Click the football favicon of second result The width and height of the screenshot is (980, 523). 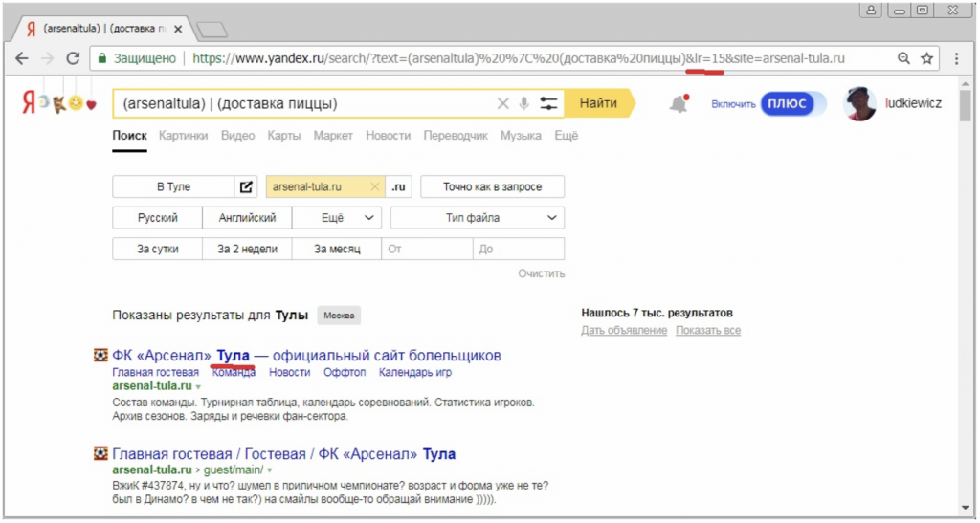pos(100,453)
